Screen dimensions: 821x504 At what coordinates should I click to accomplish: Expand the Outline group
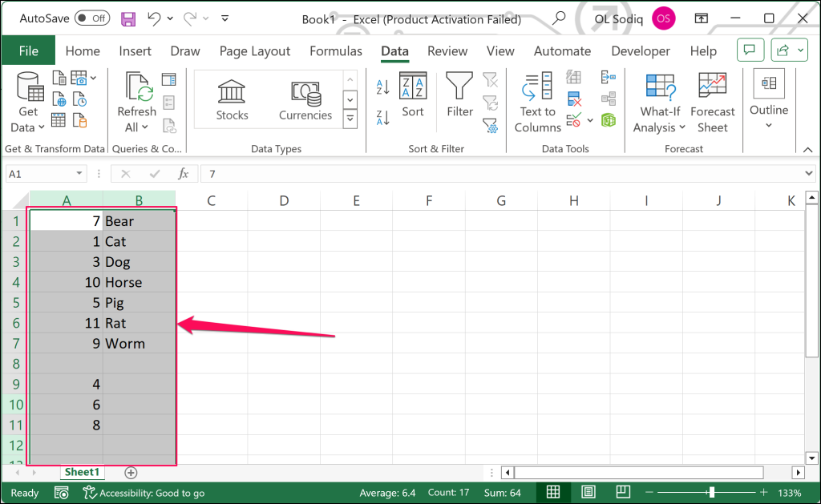pyautogui.click(x=769, y=100)
